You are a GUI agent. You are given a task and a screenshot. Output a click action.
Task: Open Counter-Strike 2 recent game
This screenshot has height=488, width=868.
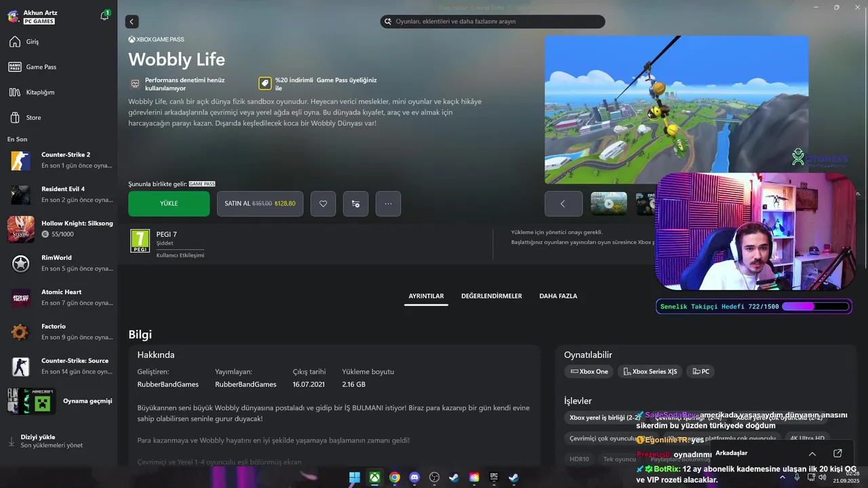(60, 160)
